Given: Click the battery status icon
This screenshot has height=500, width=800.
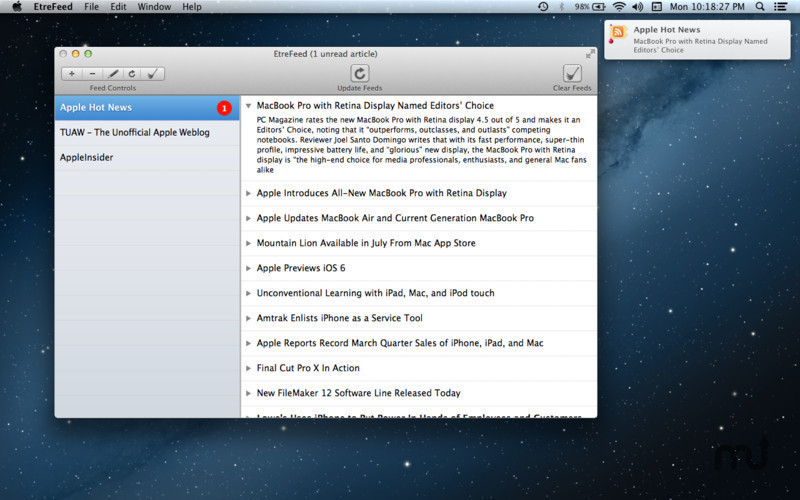Looking at the screenshot, I should pyautogui.click(x=598, y=7).
